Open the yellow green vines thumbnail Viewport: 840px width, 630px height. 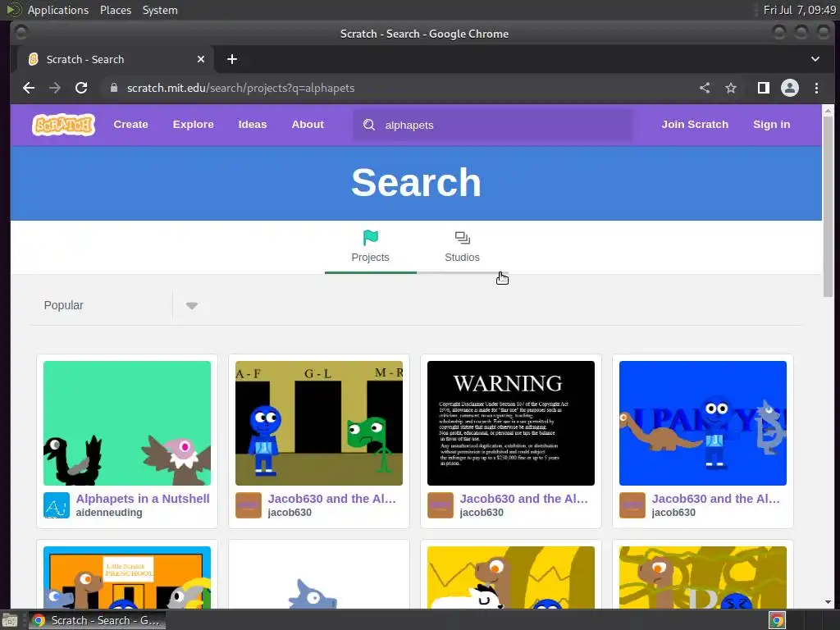[x=703, y=577]
